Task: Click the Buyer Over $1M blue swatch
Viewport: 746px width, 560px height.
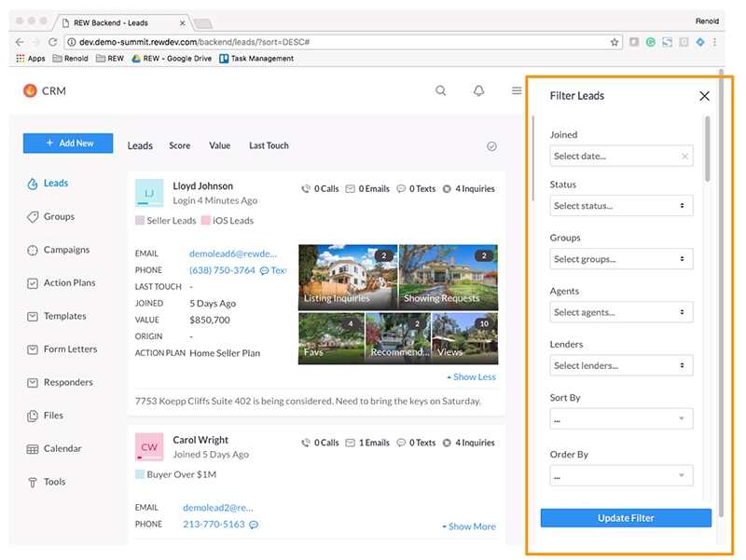Action: (x=140, y=474)
